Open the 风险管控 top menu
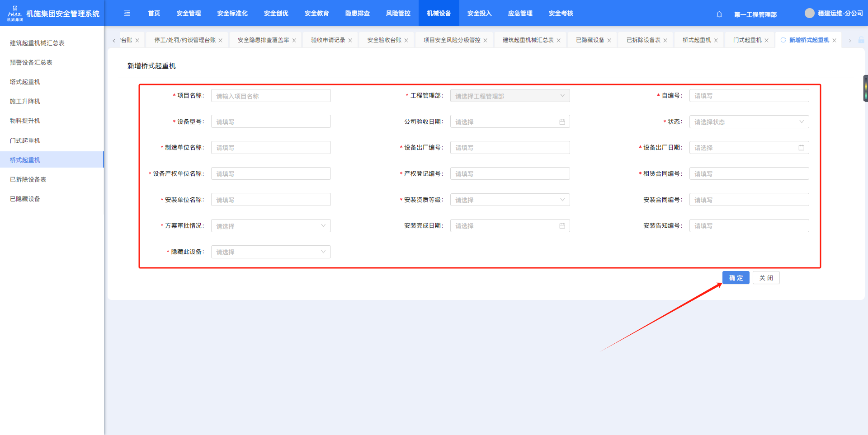 point(398,14)
